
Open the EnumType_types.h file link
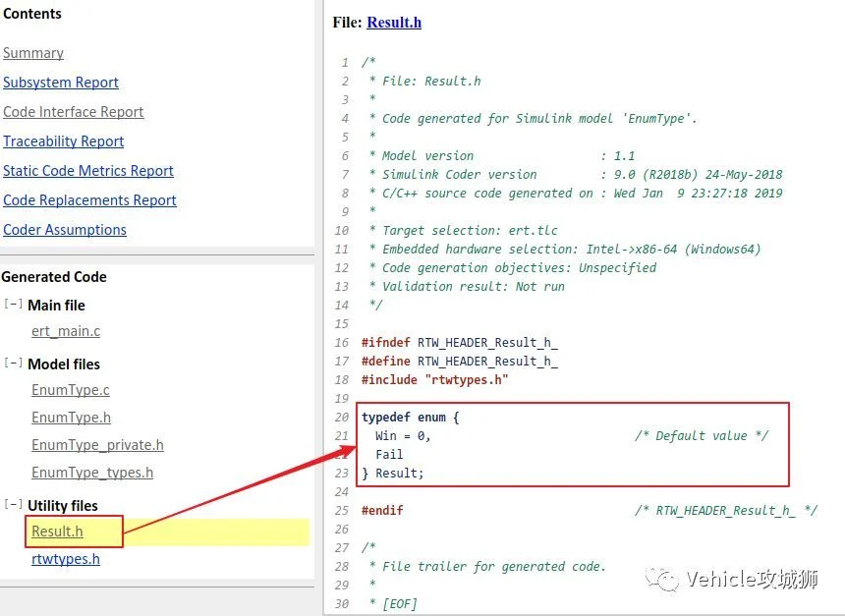[92, 473]
